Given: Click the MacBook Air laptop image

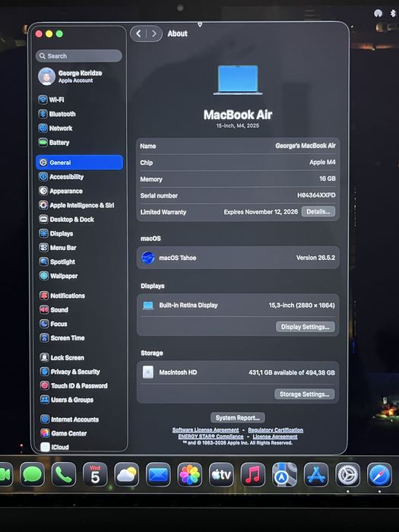Looking at the screenshot, I should point(238,80).
